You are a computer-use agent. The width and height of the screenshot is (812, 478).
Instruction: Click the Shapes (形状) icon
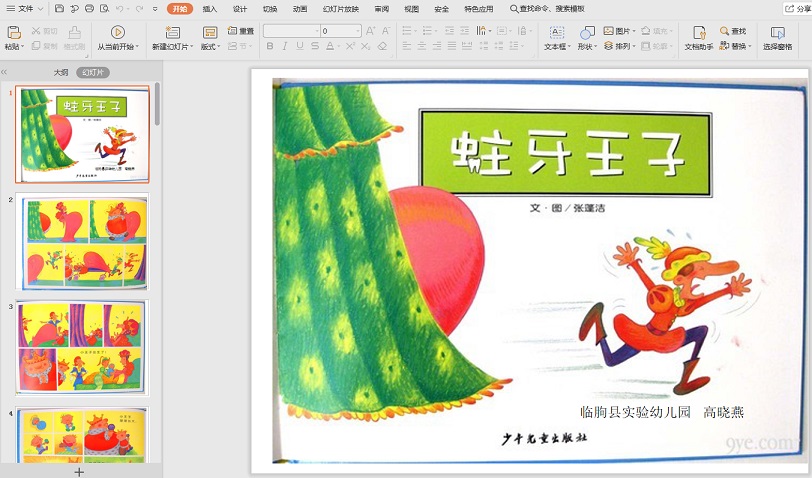[587, 33]
